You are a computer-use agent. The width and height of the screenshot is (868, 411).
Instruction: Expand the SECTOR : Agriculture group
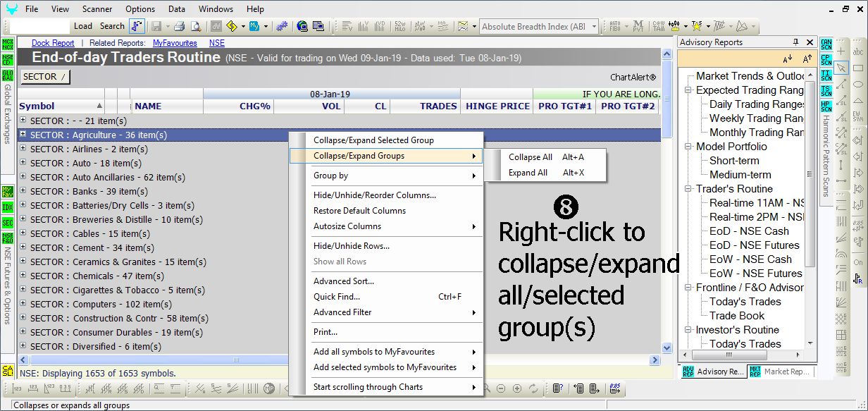pyautogui.click(x=23, y=135)
